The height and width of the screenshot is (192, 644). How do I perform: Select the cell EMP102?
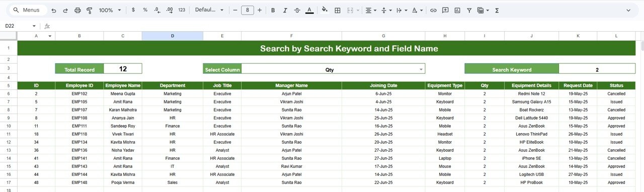pos(79,93)
